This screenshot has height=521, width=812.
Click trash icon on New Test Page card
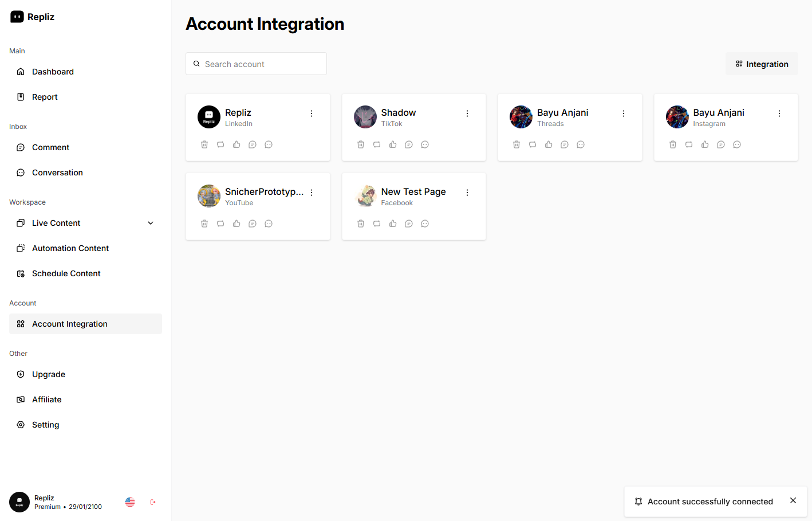[x=361, y=224]
